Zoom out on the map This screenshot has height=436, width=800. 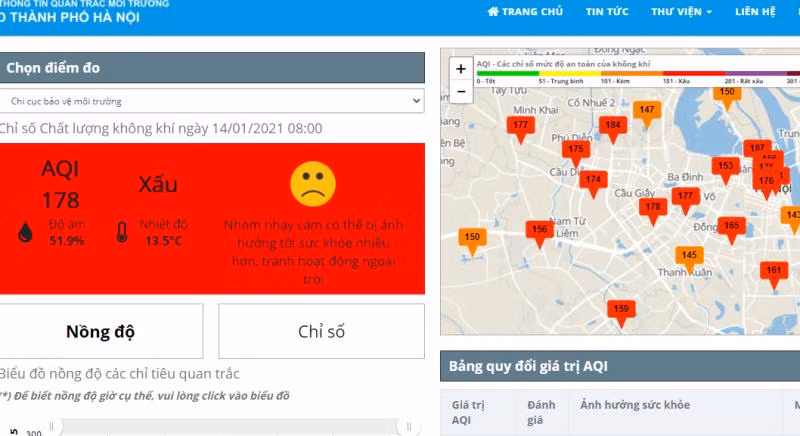460,91
